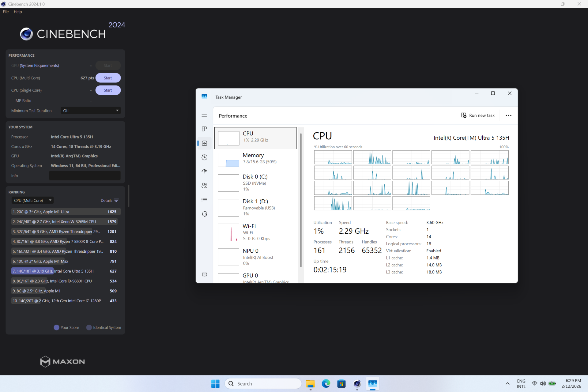
Task: Click the 627 pts multi core score
Action: (87, 78)
